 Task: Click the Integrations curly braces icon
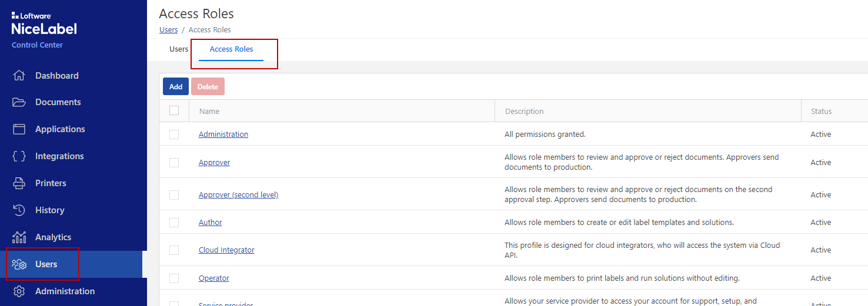click(x=19, y=156)
